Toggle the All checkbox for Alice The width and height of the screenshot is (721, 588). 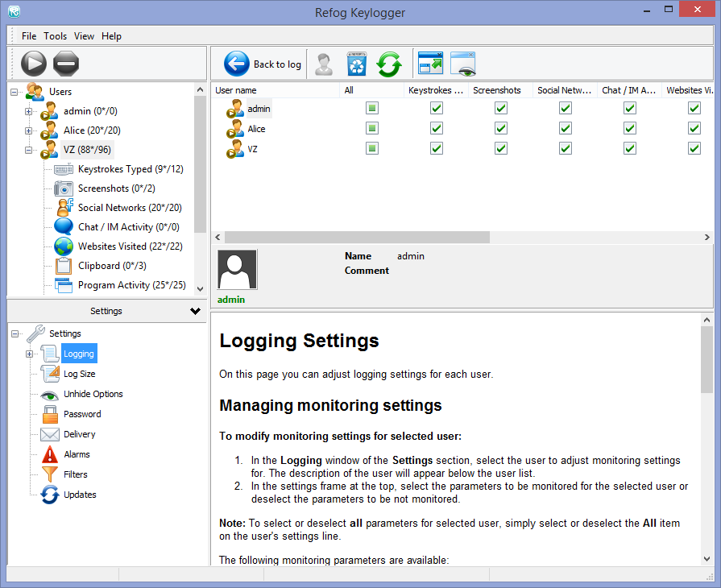372,128
